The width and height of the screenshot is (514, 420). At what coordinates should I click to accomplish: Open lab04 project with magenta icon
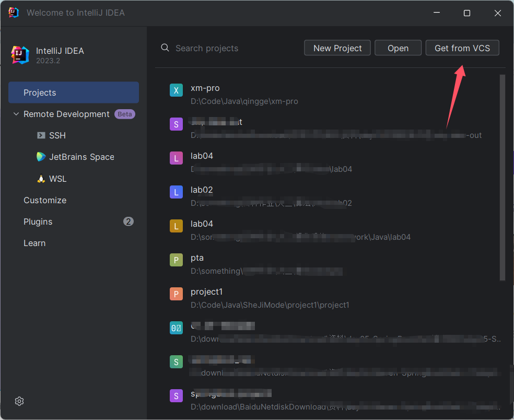pyautogui.click(x=331, y=162)
